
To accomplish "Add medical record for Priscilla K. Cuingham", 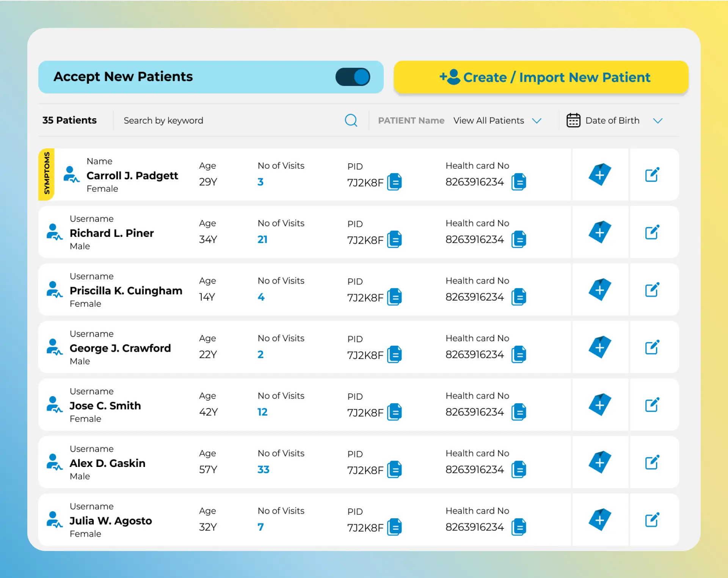I will point(599,290).
